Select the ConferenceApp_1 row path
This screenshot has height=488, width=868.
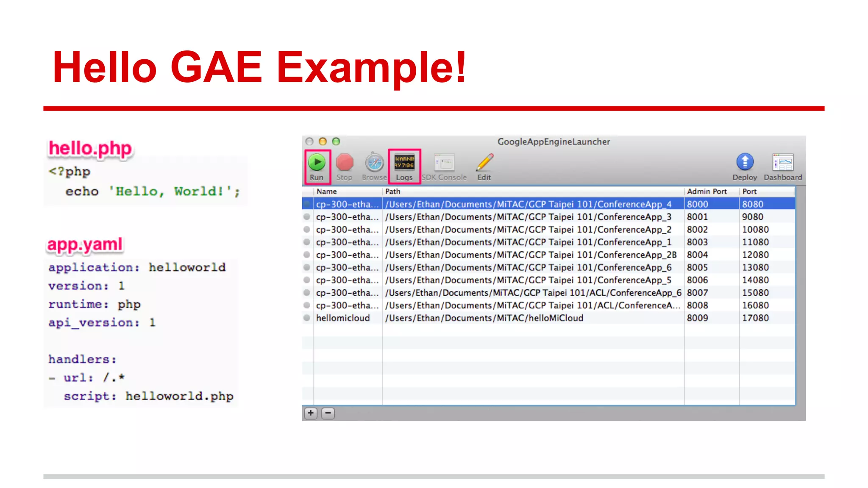click(x=529, y=242)
